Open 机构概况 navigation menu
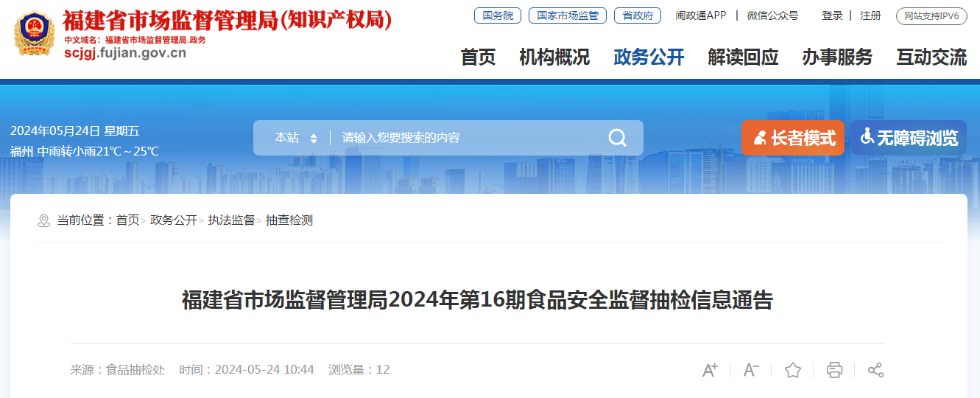This screenshot has width=980, height=398. [554, 57]
